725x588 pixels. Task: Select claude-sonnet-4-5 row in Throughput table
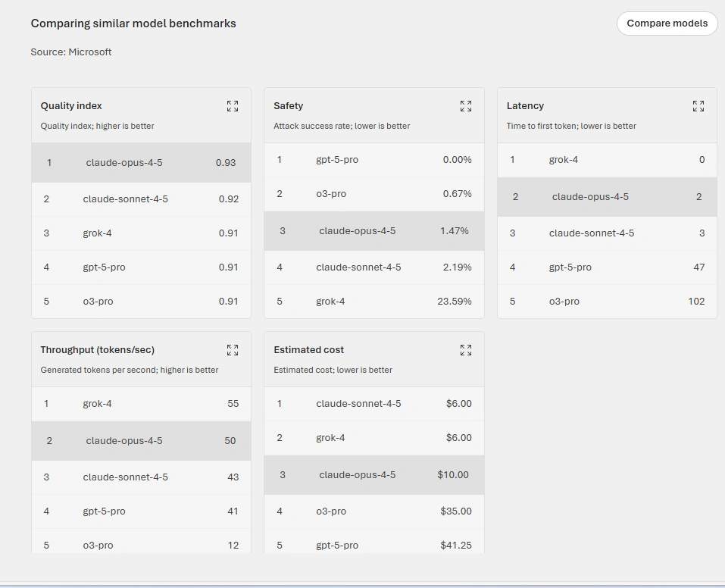(141, 477)
